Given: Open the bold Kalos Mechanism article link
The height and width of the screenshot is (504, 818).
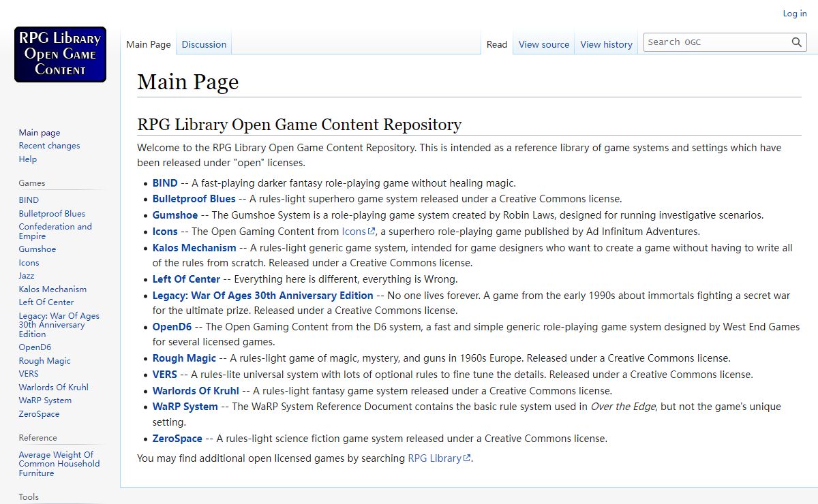Looking at the screenshot, I should point(194,248).
